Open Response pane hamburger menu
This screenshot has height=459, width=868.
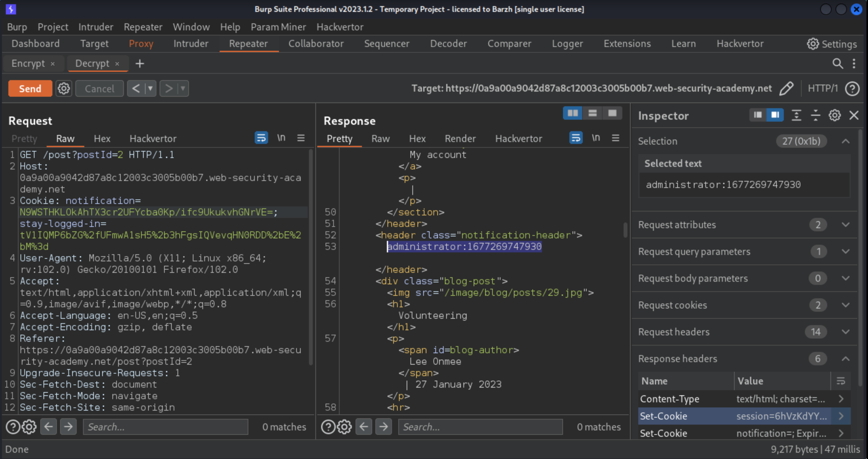pos(616,138)
